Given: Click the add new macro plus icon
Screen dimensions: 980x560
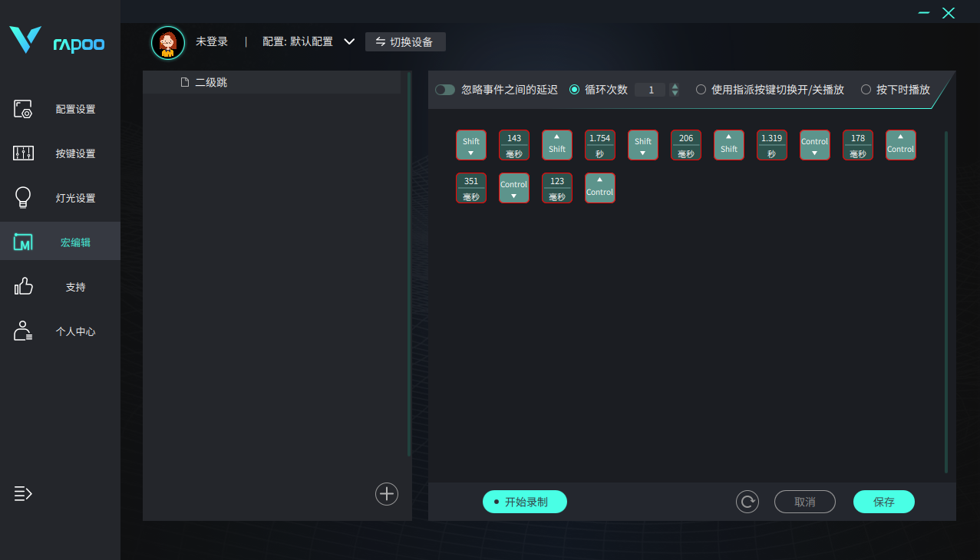Looking at the screenshot, I should point(387,494).
